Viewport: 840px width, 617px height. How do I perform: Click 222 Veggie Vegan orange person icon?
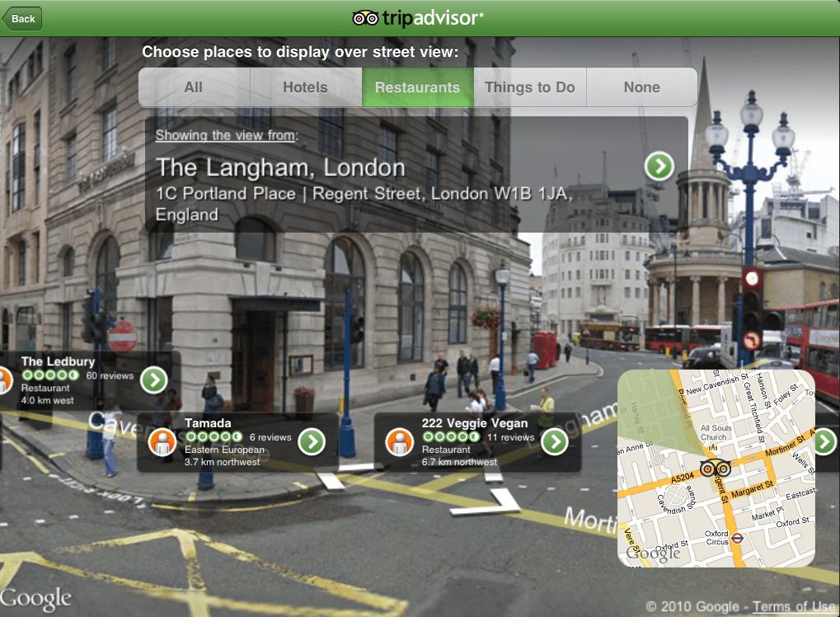[x=399, y=442]
